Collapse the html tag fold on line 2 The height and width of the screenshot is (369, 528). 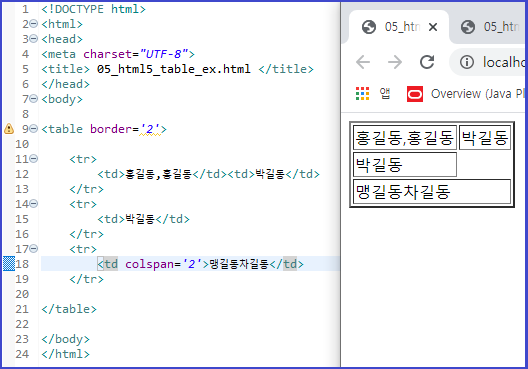click(x=34, y=24)
